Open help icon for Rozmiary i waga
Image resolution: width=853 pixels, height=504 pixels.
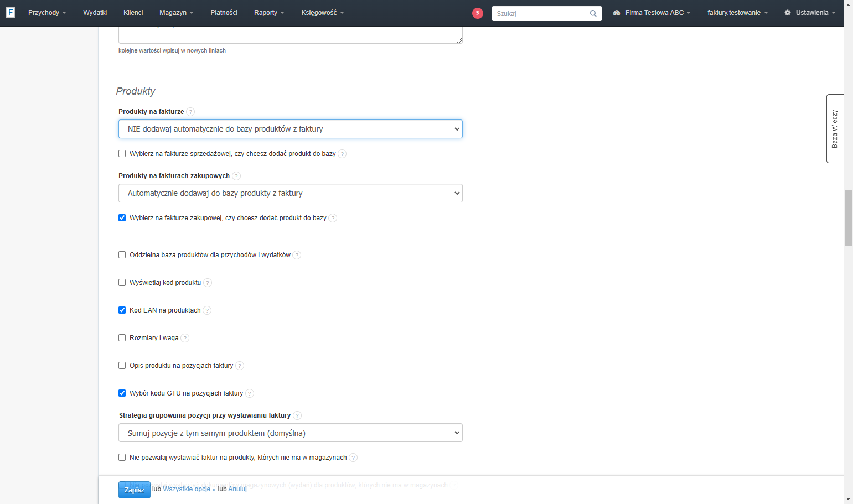coord(185,338)
